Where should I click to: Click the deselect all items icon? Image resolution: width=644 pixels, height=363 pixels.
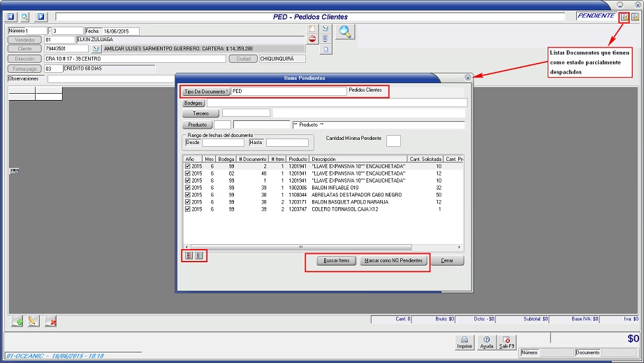199,256
